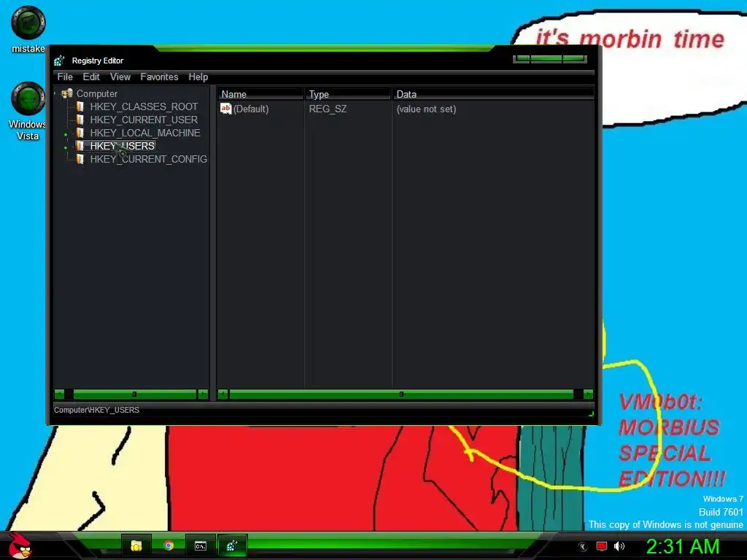Open the Windows Vista desktop icon

click(x=28, y=111)
